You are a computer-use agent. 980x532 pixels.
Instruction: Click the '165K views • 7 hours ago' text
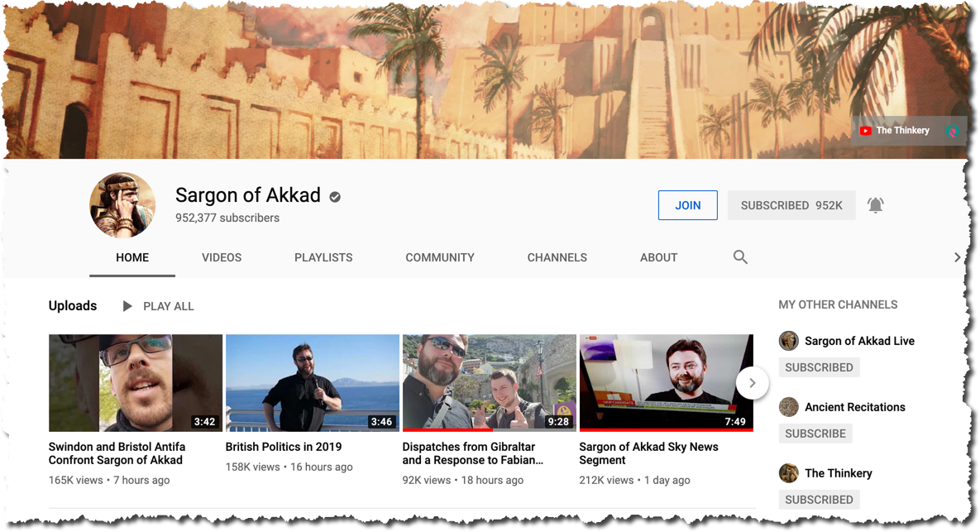pyautogui.click(x=109, y=480)
